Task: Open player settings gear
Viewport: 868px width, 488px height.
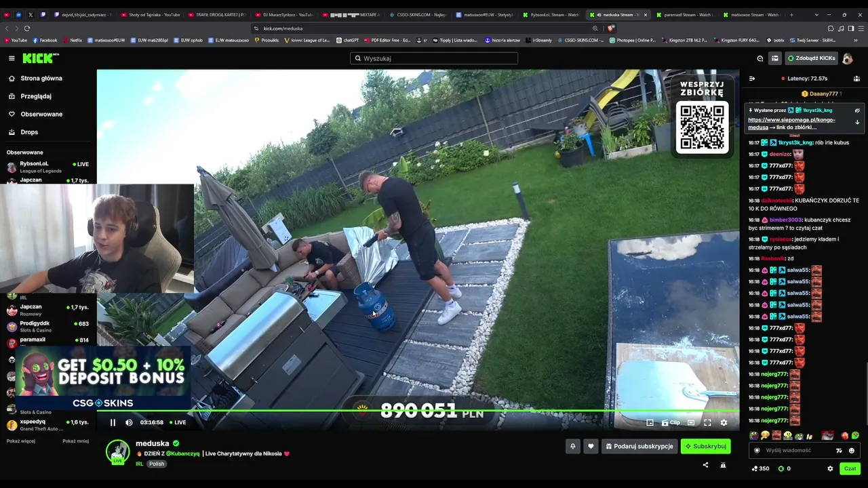Action: tap(724, 422)
